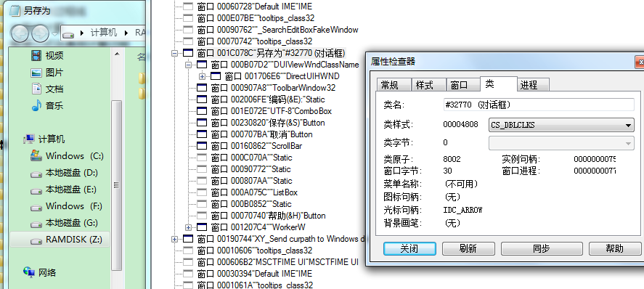Select 本地磁盘 (G:) drive
644x289 pixels.
tap(65, 223)
